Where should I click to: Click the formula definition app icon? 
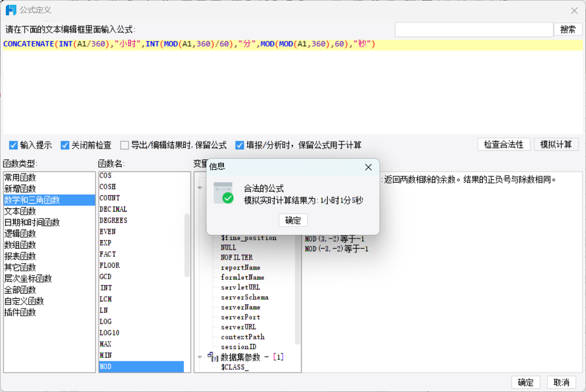[11, 10]
